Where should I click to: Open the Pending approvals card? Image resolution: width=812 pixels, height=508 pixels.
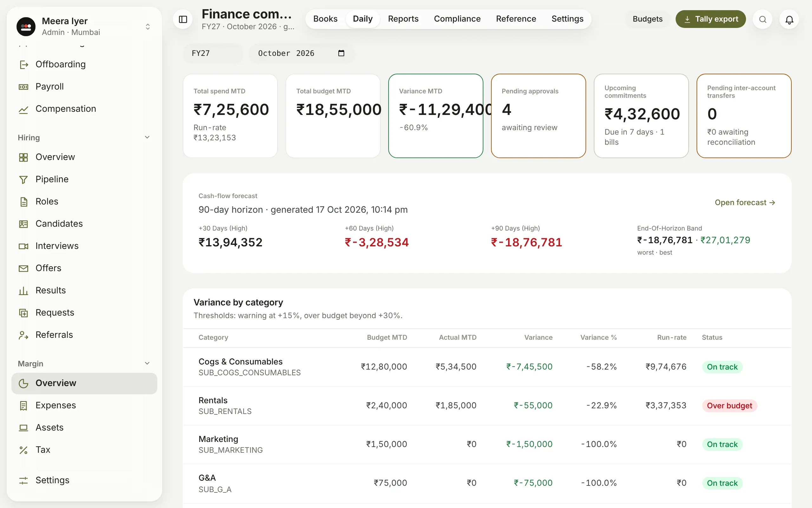[x=538, y=116]
